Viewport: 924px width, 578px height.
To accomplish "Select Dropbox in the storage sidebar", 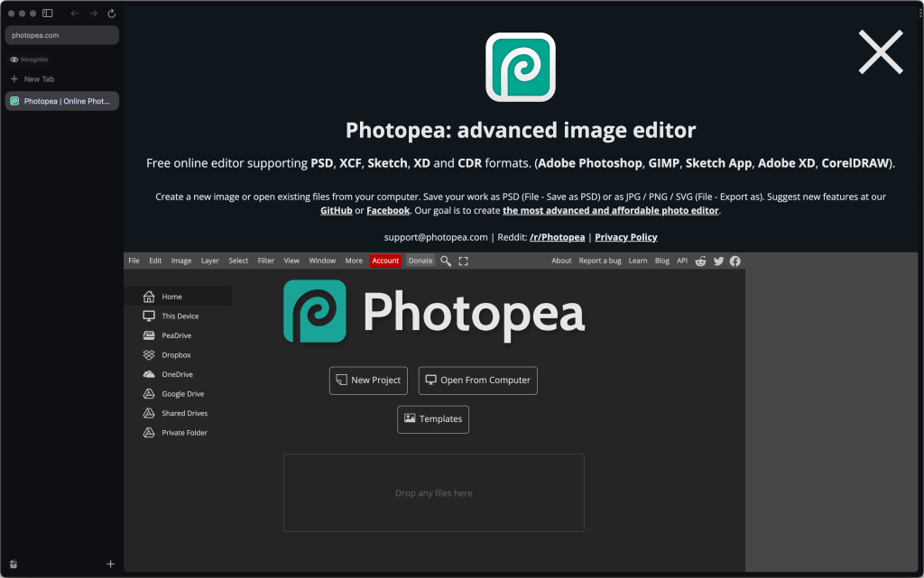I will coord(176,355).
